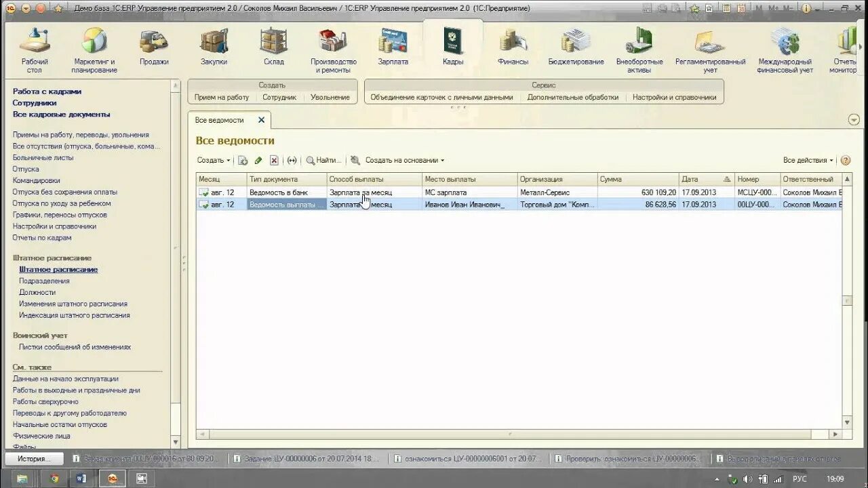The width and height of the screenshot is (868, 488).
Task: Click the set-period interval icon
Action: pyautogui.click(x=292, y=161)
